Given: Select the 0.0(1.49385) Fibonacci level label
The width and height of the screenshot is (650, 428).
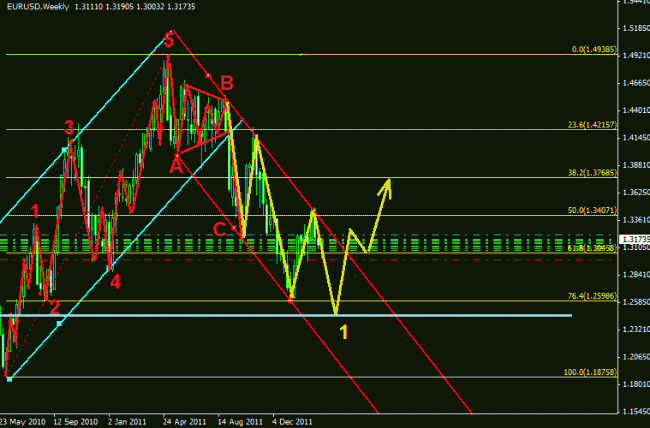Looking at the screenshot, I should click(594, 49).
